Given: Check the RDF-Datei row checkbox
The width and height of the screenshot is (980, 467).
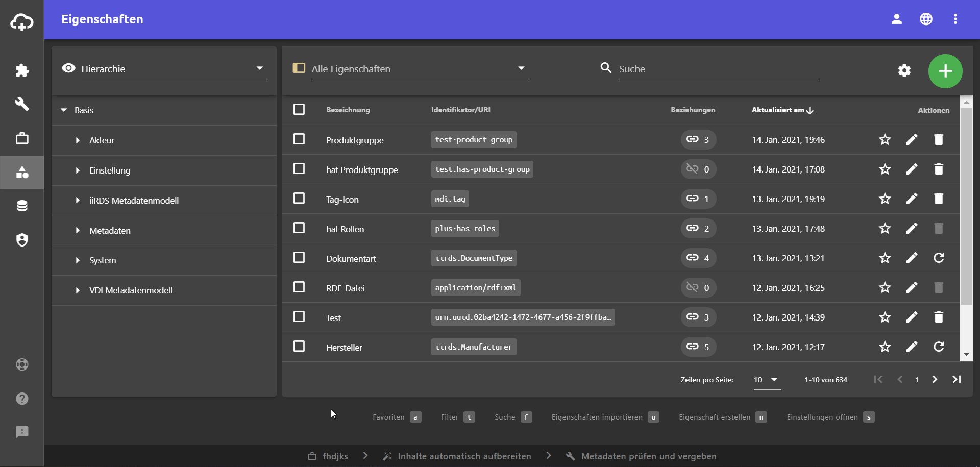Looking at the screenshot, I should click(x=299, y=287).
